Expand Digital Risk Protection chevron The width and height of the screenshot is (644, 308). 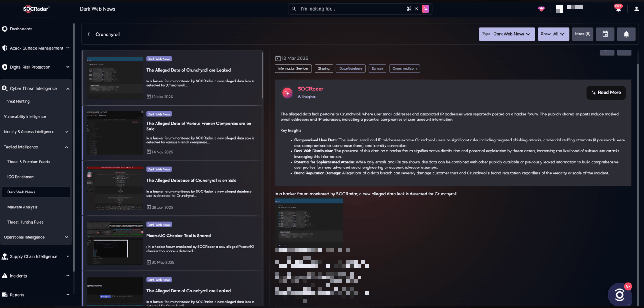(x=68, y=67)
